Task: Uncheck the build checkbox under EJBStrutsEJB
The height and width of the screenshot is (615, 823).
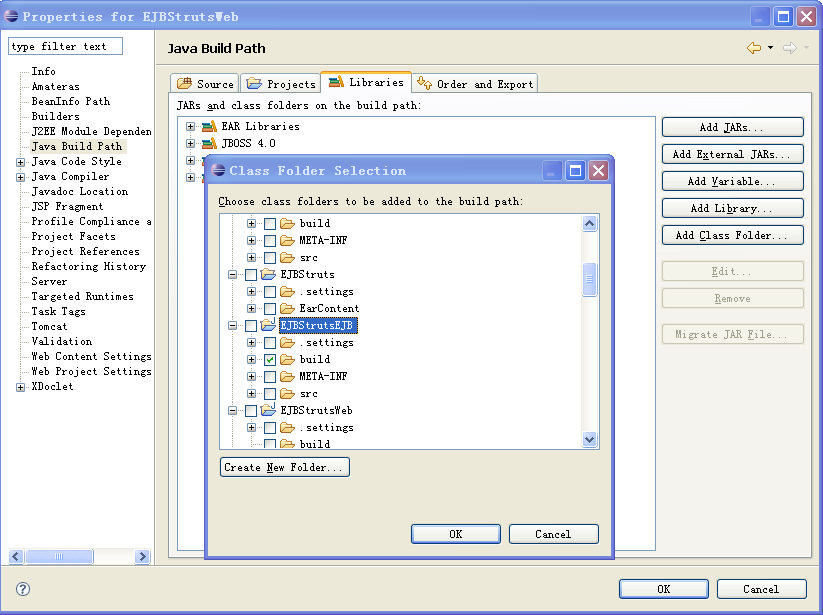Action: click(x=270, y=359)
